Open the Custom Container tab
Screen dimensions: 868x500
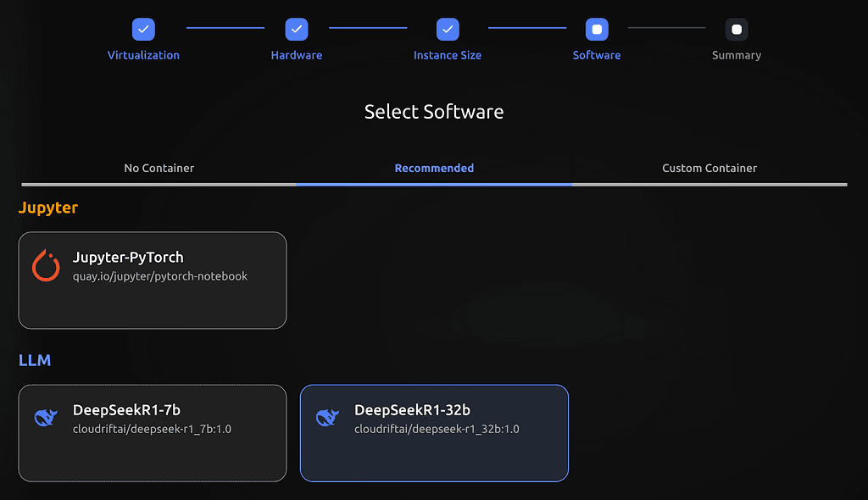[x=709, y=169]
